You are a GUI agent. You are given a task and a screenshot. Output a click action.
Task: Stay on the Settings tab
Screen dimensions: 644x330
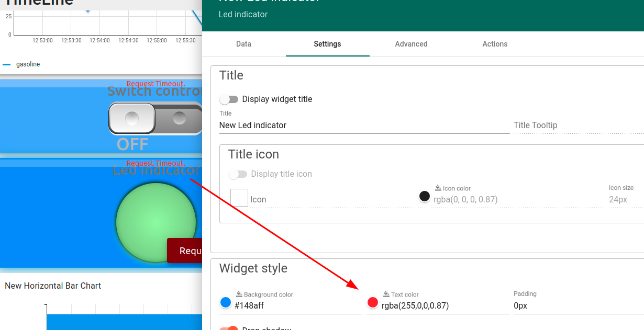click(x=327, y=44)
